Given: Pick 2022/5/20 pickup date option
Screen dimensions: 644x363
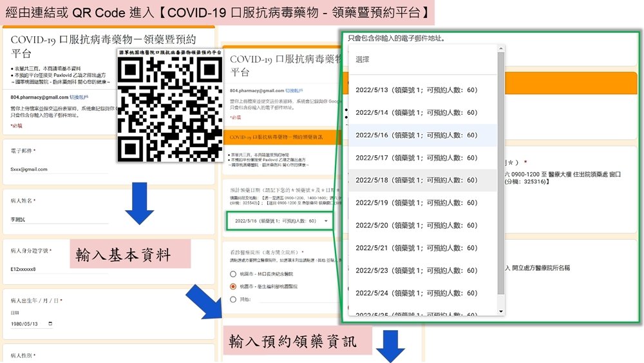Looking at the screenshot, I should [423, 225].
